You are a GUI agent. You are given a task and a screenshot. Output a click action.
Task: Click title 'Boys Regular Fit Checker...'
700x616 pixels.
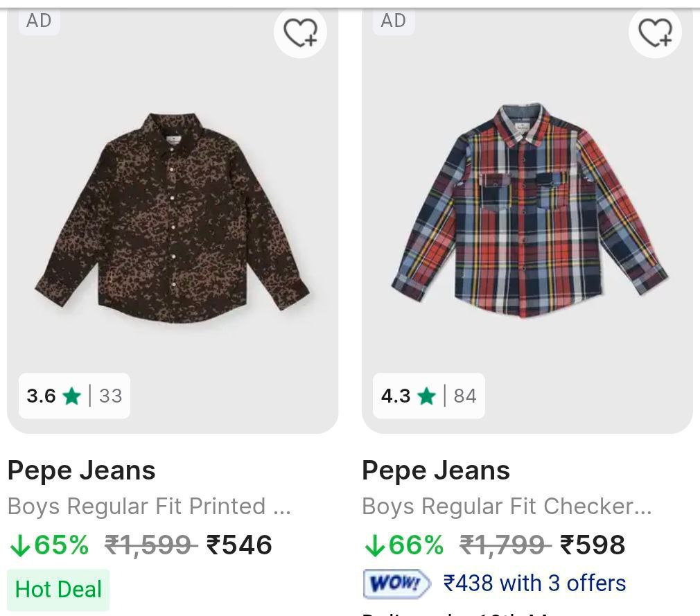point(507,506)
